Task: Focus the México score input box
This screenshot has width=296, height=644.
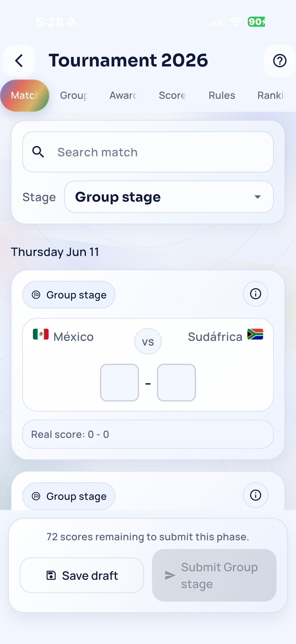Action: [120, 382]
